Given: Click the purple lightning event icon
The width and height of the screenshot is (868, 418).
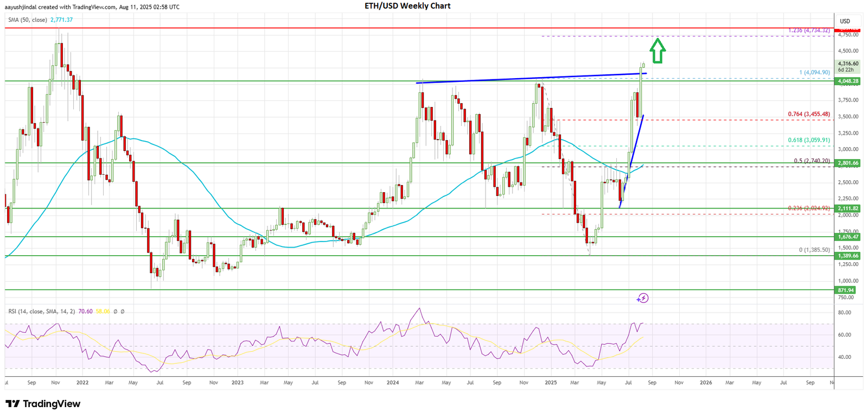Looking at the screenshot, I should (642, 298).
